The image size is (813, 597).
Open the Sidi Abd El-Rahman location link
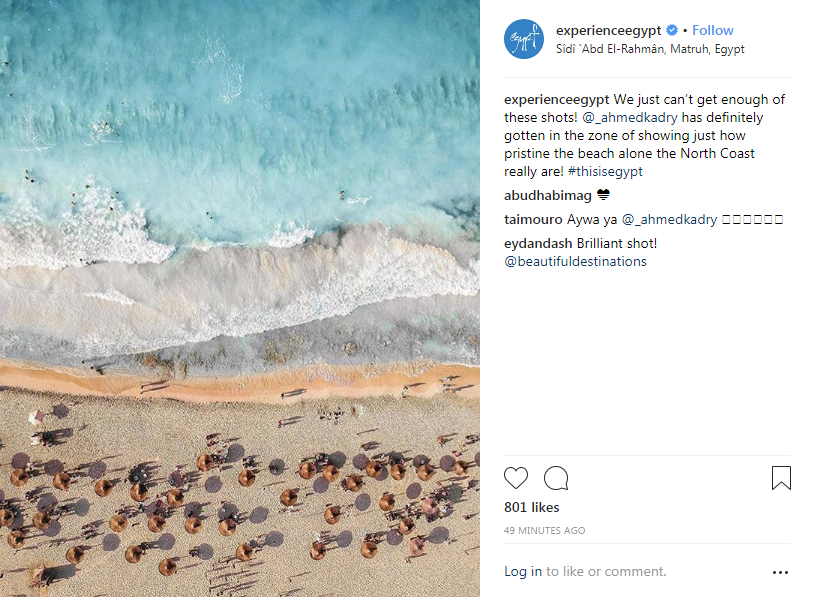(x=650, y=49)
